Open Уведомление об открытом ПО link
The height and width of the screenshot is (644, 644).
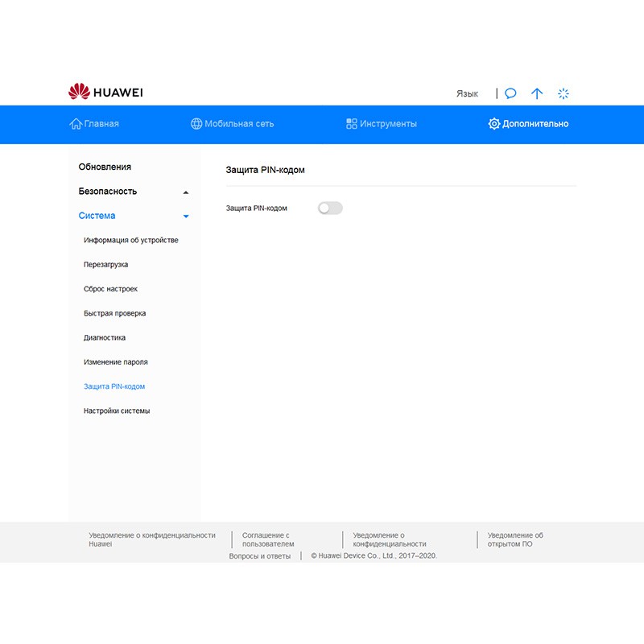pos(515,539)
